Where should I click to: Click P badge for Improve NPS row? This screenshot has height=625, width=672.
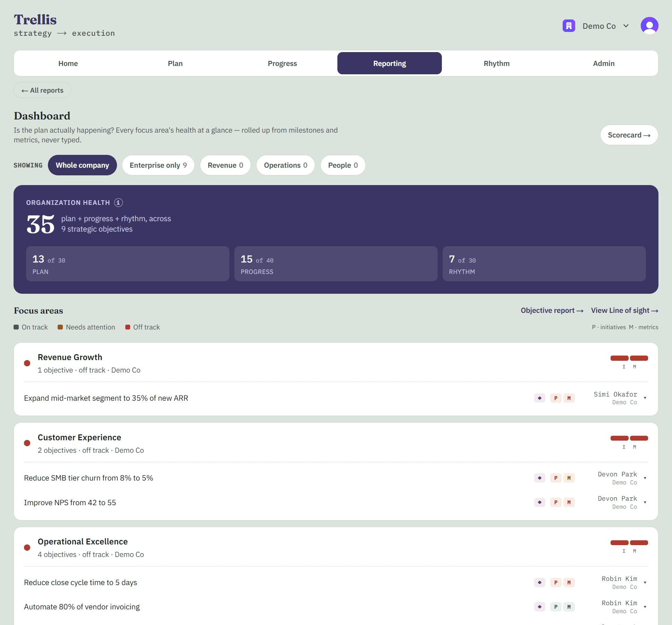coord(556,502)
